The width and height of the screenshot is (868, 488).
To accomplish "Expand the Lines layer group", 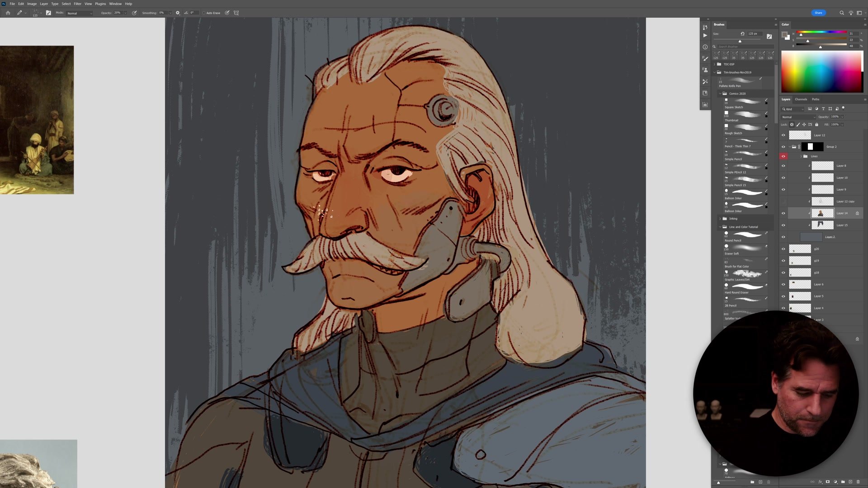I will (801, 156).
